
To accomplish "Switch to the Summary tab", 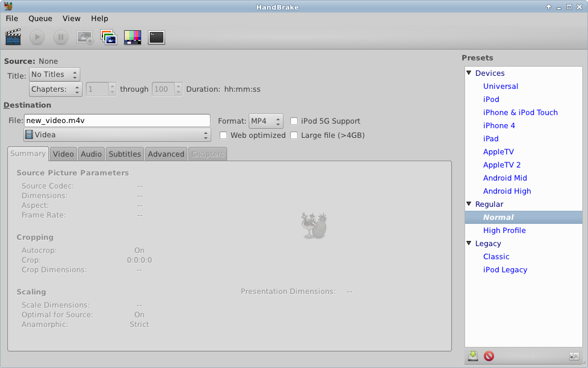I will 28,153.
